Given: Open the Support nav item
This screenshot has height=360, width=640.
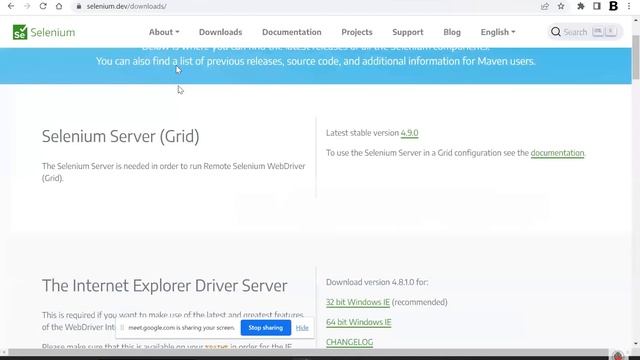Looking at the screenshot, I should click(x=408, y=32).
